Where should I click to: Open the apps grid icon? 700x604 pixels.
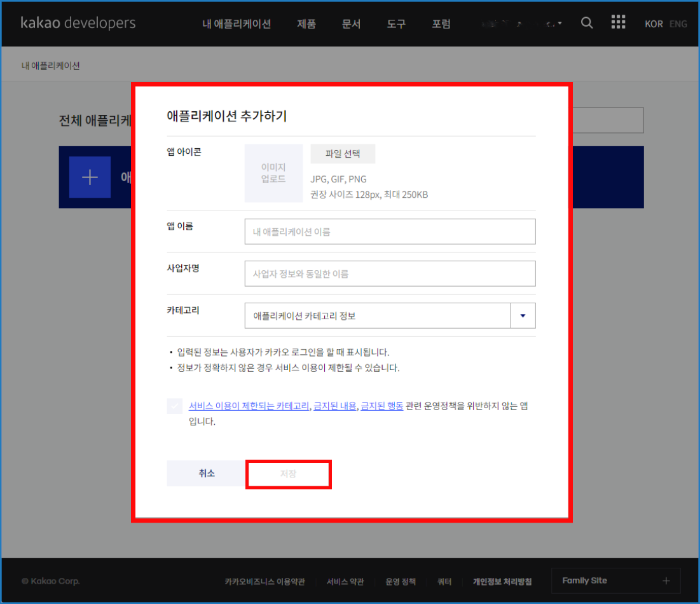click(x=618, y=24)
